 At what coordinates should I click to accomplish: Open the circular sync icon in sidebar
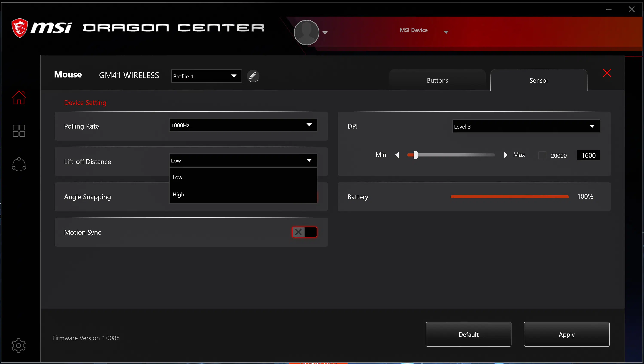(x=19, y=164)
